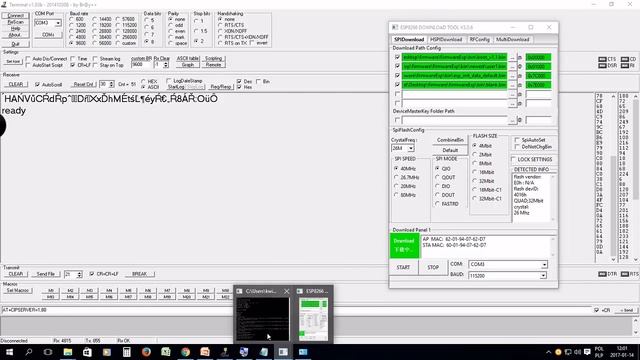Click the DETECTED INFO scrollbar

[553, 198]
